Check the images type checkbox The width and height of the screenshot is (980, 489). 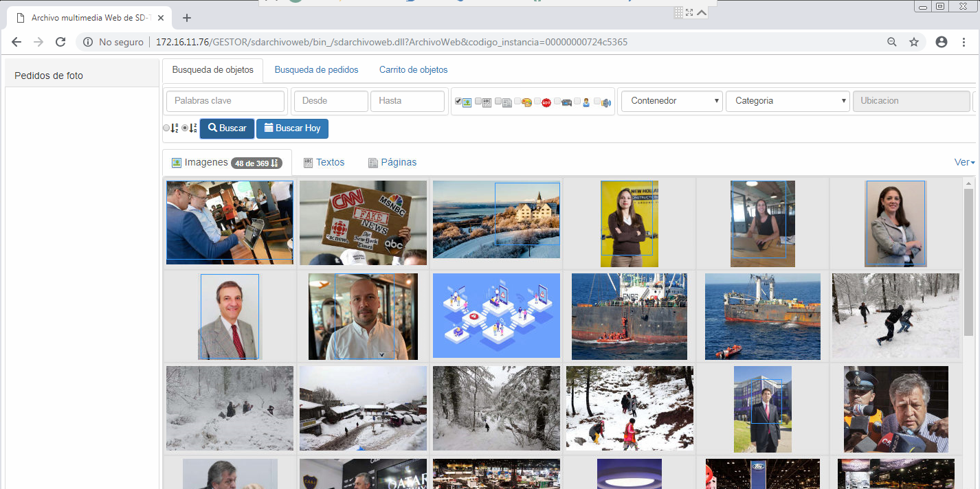[458, 101]
